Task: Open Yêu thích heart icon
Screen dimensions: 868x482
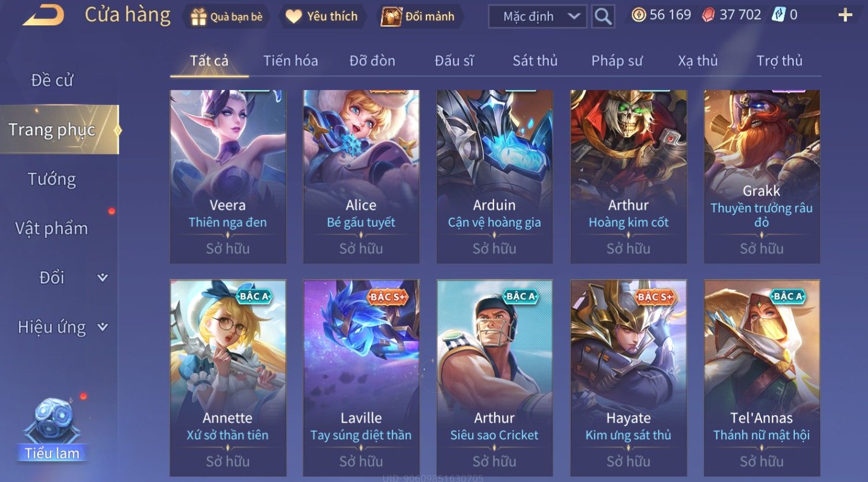Action: [x=293, y=17]
